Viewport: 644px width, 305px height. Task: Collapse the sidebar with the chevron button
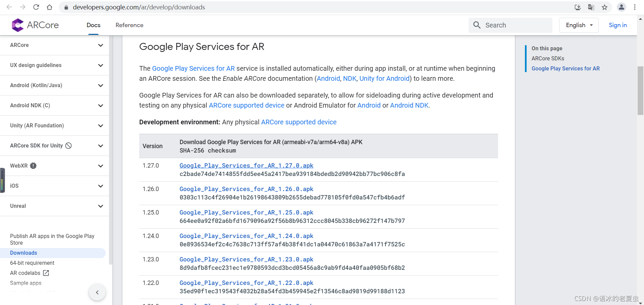click(x=97, y=292)
